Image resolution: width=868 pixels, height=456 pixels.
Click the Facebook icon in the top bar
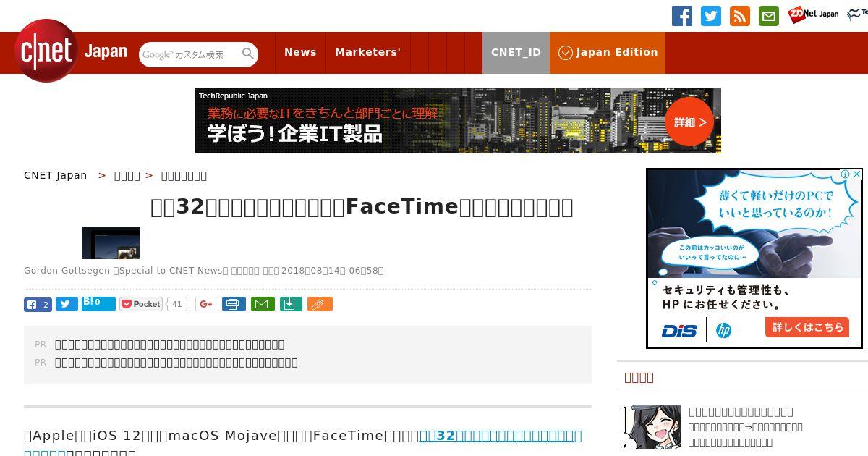(682, 16)
